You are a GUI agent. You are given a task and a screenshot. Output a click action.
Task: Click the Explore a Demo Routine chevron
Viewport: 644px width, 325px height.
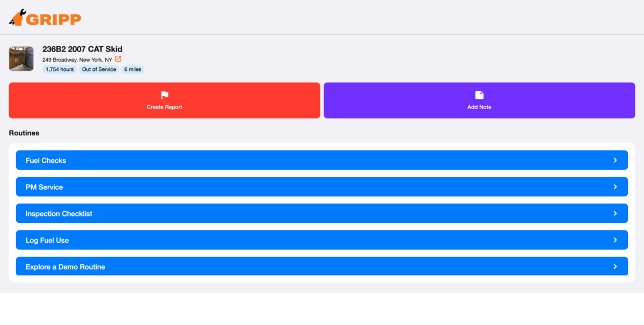615,266
